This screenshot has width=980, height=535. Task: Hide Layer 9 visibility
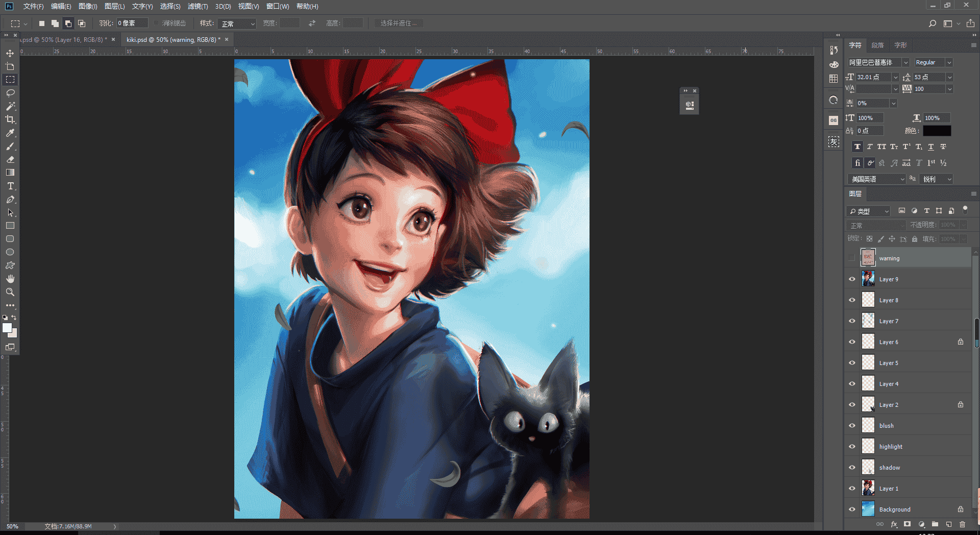(x=852, y=279)
